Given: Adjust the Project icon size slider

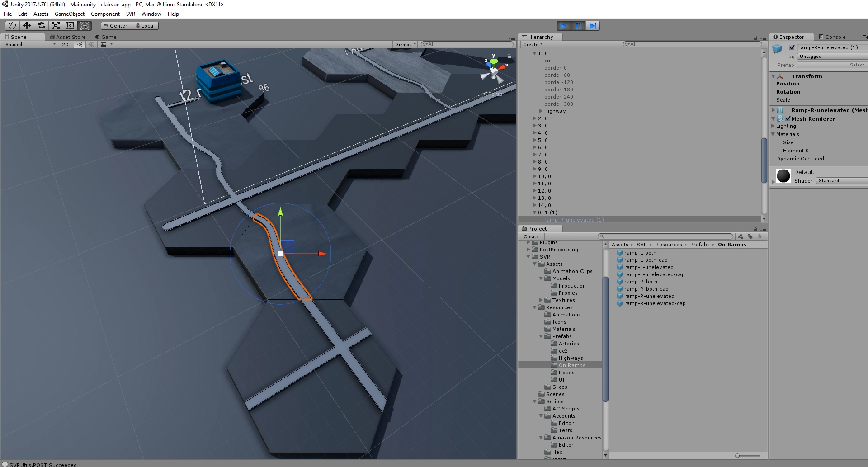Looking at the screenshot, I should point(738,456).
